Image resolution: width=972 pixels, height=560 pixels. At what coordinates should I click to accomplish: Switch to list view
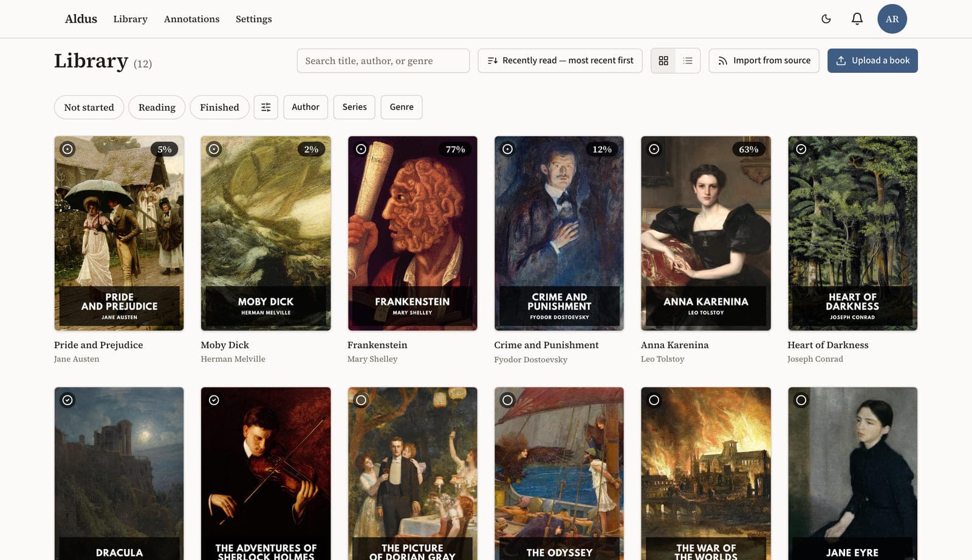coord(688,61)
